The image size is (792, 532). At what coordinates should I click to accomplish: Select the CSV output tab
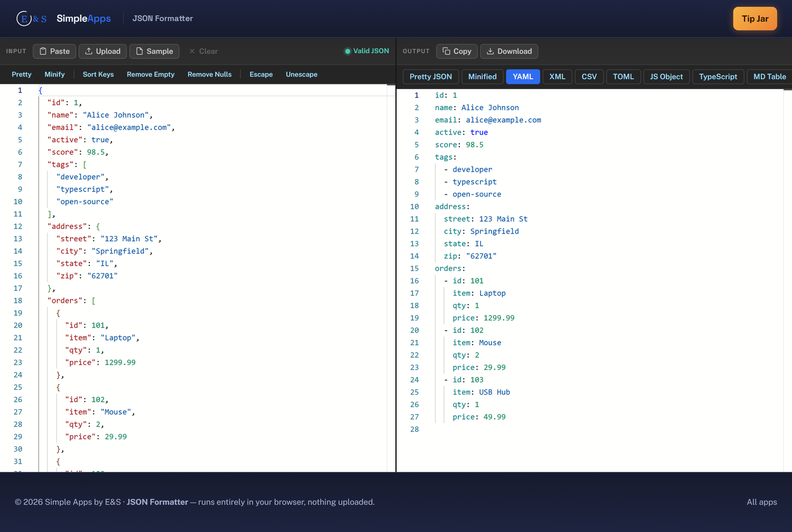pos(589,77)
